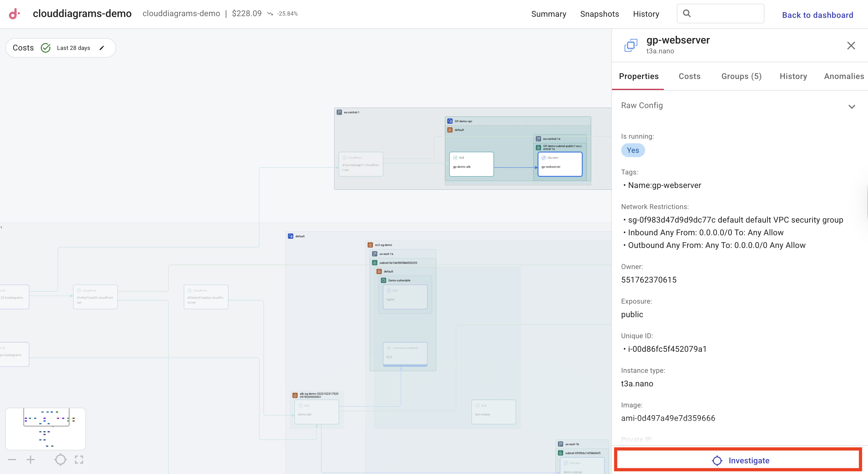Open the Groups (5) tab

pyautogui.click(x=741, y=76)
